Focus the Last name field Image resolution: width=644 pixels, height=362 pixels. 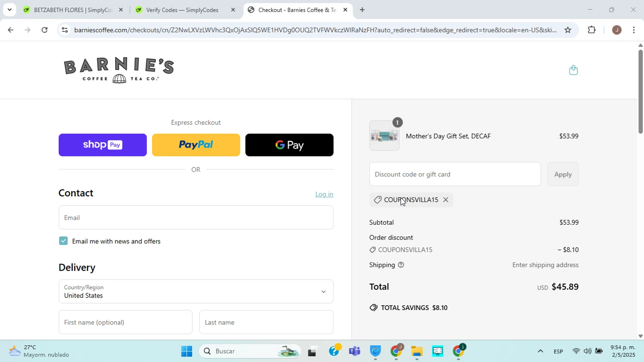[x=266, y=322]
